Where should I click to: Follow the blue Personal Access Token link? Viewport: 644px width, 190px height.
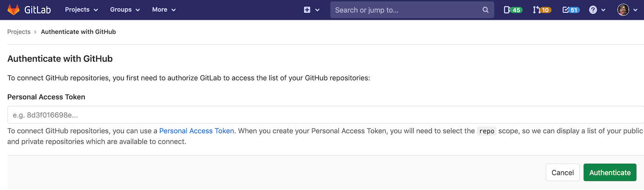pyautogui.click(x=196, y=131)
